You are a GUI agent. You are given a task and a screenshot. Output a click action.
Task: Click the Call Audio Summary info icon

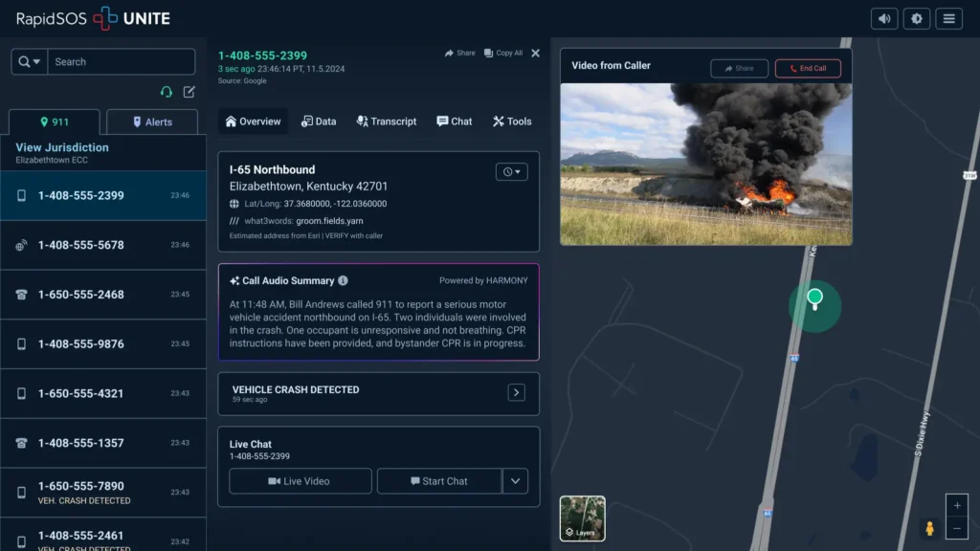click(x=343, y=281)
